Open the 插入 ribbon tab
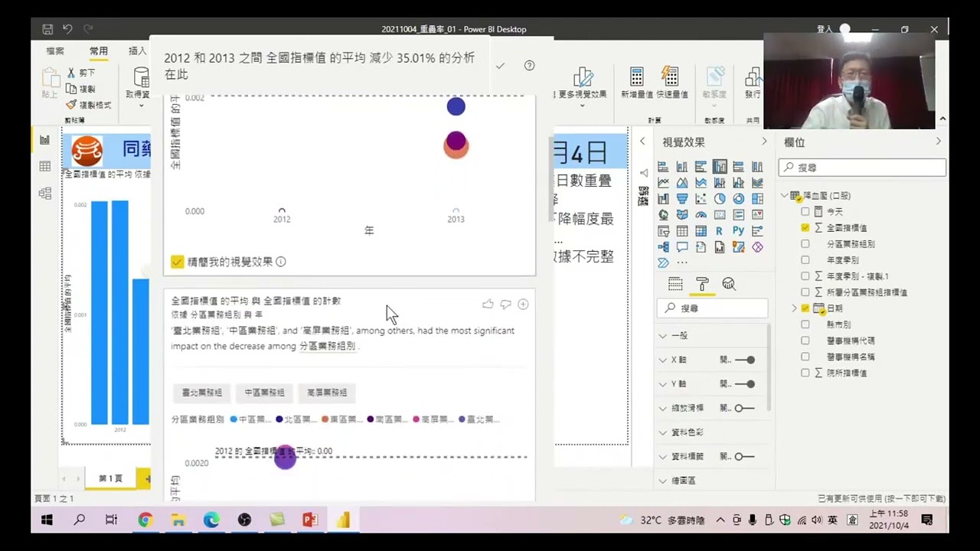This screenshot has width=980, height=551. (137, 51)
